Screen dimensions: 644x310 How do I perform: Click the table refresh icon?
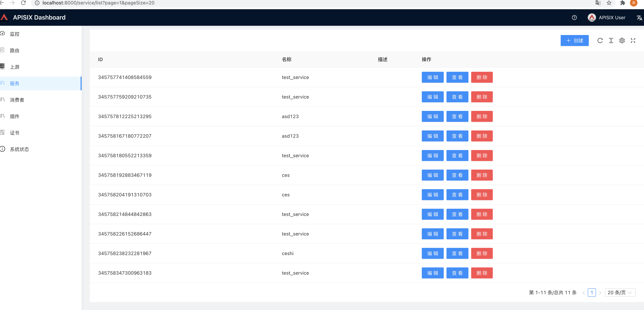[x=600, y=41]
